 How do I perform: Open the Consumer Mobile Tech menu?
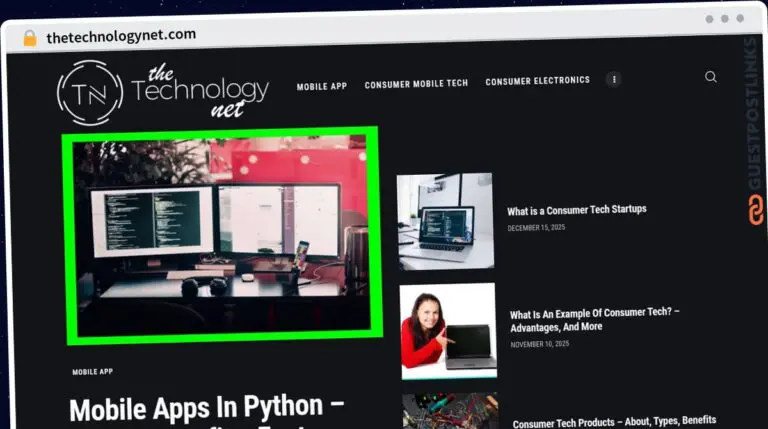pos(416,84)
